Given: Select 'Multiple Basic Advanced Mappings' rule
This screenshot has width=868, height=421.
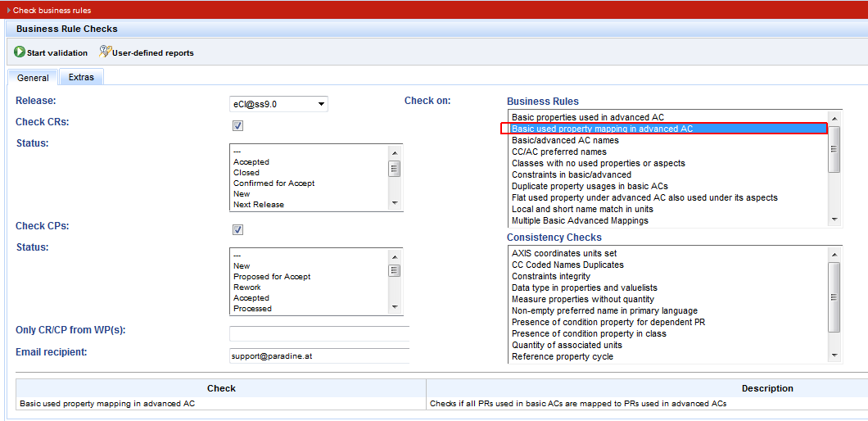Looking at the screenshot, I should (580, 220).
